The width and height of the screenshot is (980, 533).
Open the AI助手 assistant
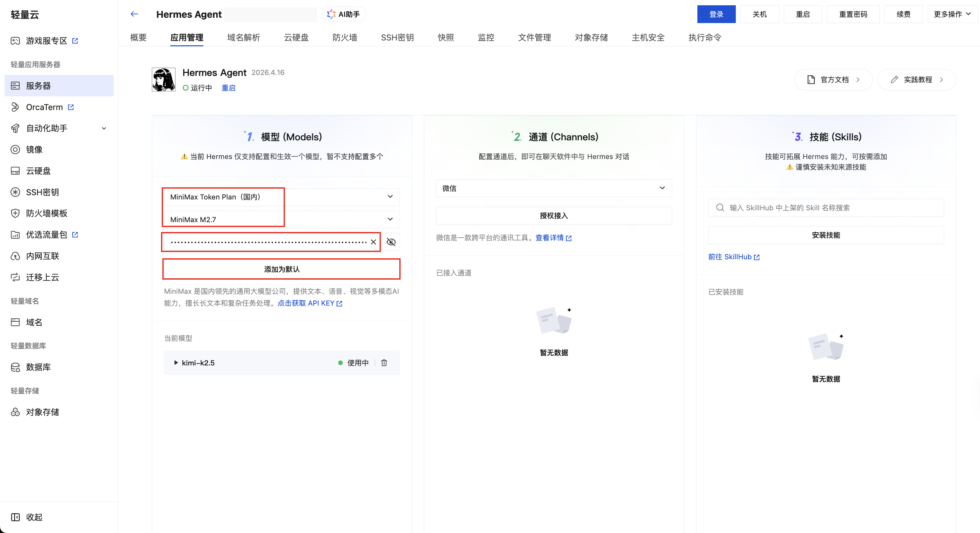pyautogui.click(x=343, y=14)
